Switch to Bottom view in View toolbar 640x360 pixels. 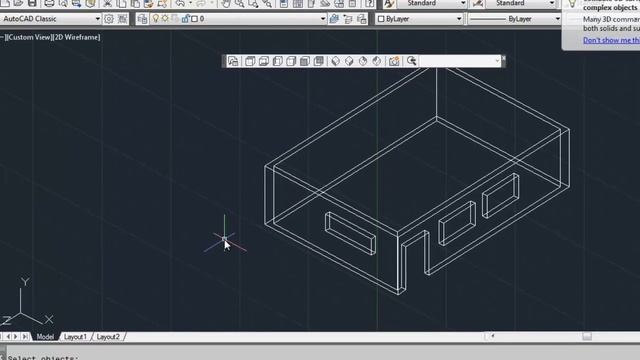264,61
